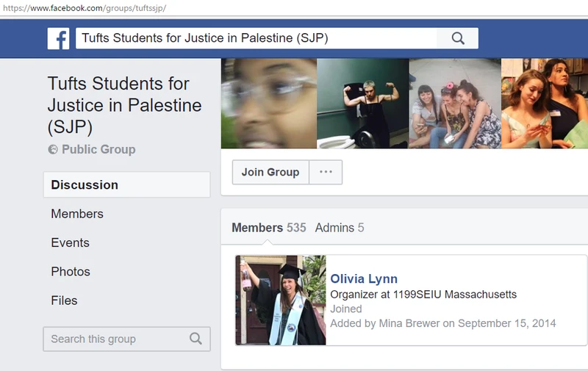Viewport: 588px width, 371px height.
Task: Click the 'Public Group' label
Action: pyautogui.click(x=98, y=150)
